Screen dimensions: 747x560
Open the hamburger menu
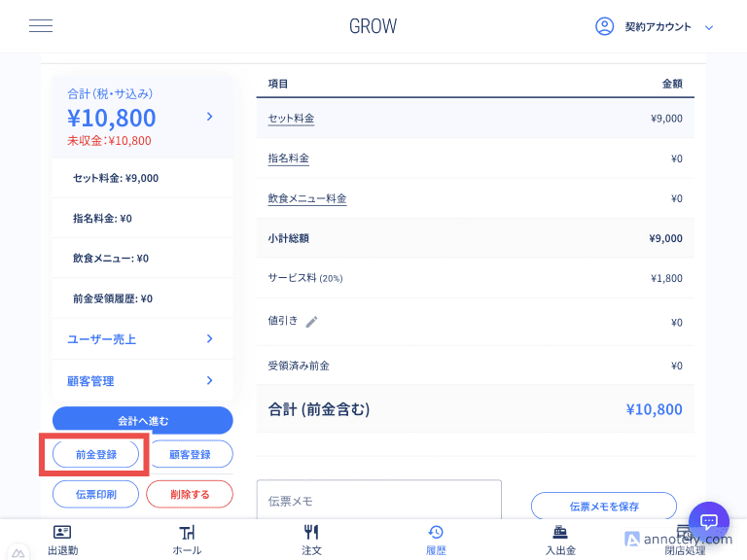41,26
